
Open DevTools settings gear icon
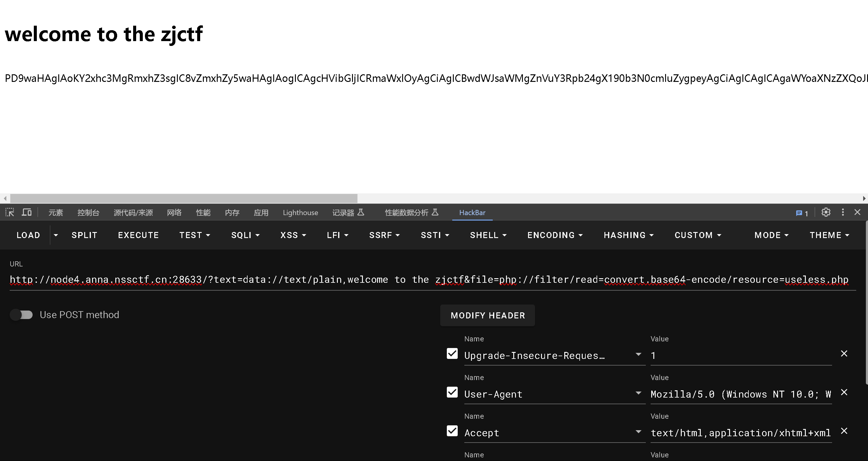pyautogui.click(x=825, y=212)
